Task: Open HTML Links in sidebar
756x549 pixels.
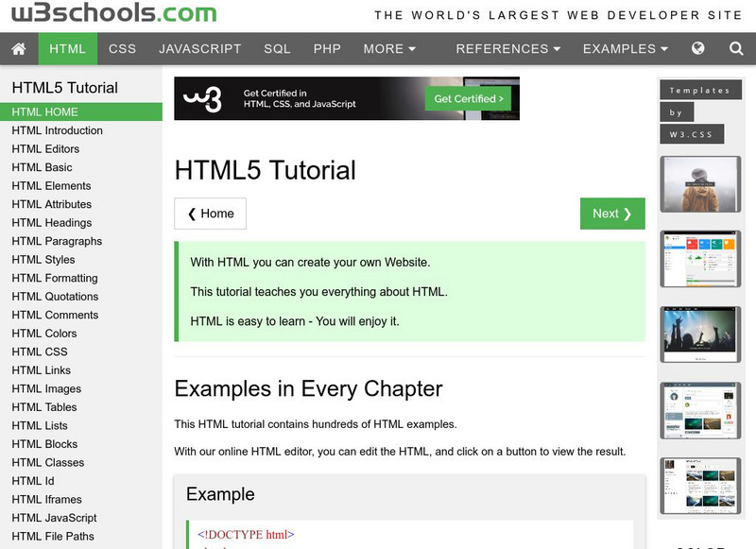Action: pos(81,370)
